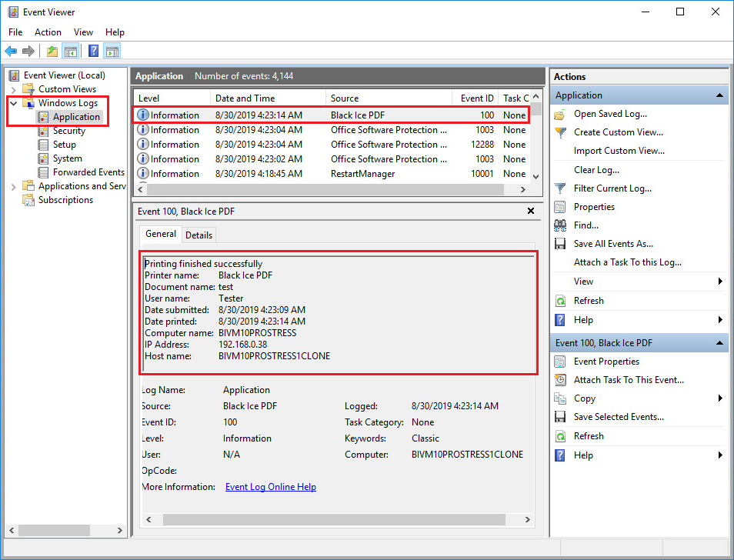
Task: Click the Back arrow toolbar icon
Action: [x=11, y=52]
